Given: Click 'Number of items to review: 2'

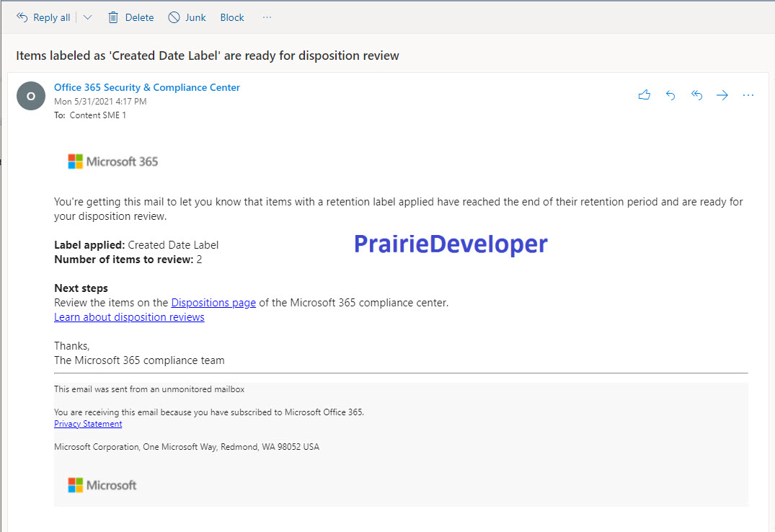Looking at the screenshot, I should tap(128, 259).
